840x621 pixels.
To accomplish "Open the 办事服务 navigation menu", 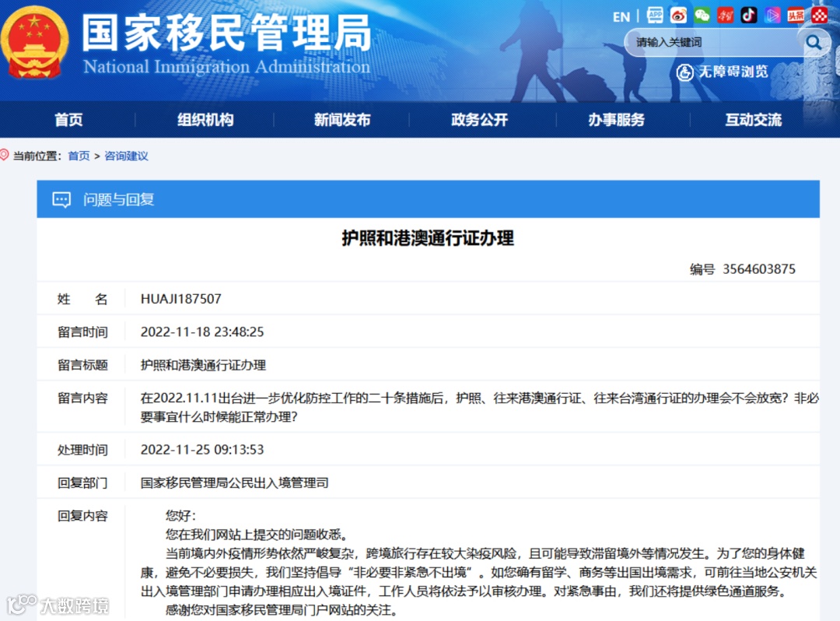I will (617, 120).
